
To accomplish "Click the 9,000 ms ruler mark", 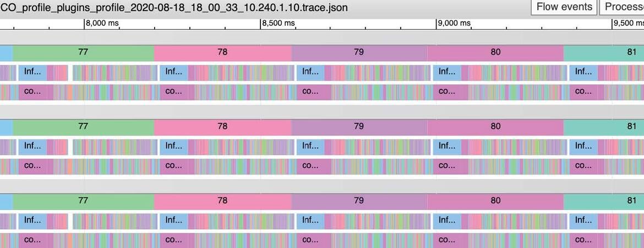I will point(454,23).
